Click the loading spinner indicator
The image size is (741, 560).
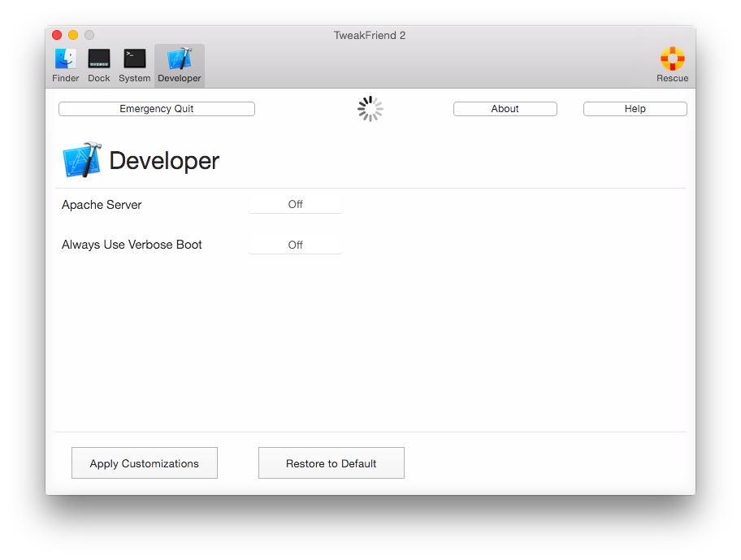tap(370, 109)
